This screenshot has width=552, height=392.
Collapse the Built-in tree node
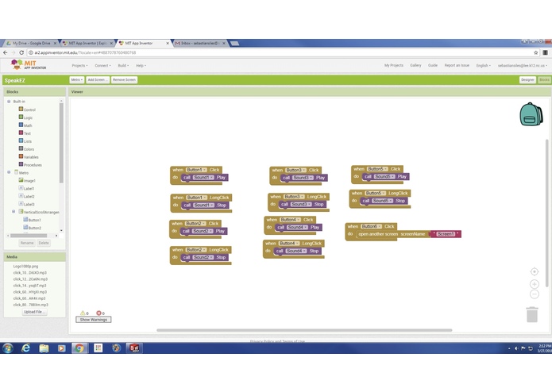tap(9, 102)
